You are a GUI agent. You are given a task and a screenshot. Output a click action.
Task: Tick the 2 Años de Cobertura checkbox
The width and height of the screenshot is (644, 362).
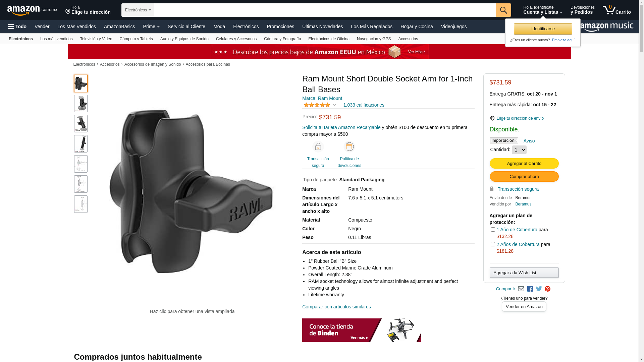(x=493, y=244)
